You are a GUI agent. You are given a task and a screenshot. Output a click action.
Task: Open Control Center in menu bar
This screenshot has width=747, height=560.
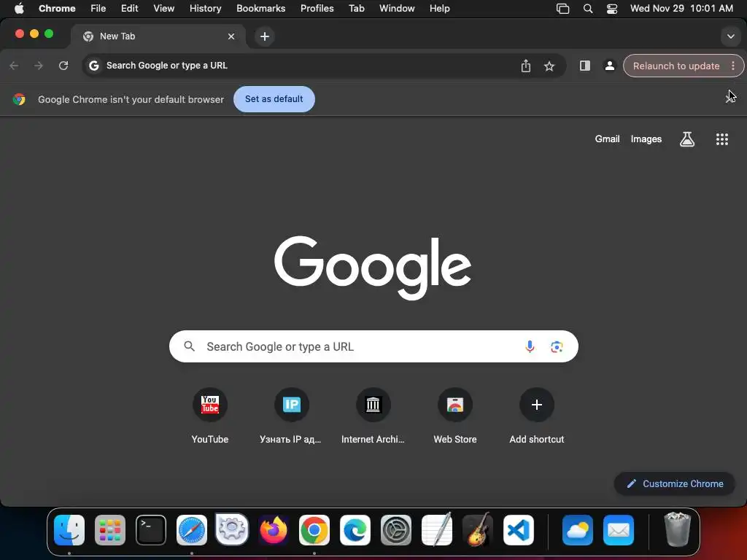click(x=612, y=9)
